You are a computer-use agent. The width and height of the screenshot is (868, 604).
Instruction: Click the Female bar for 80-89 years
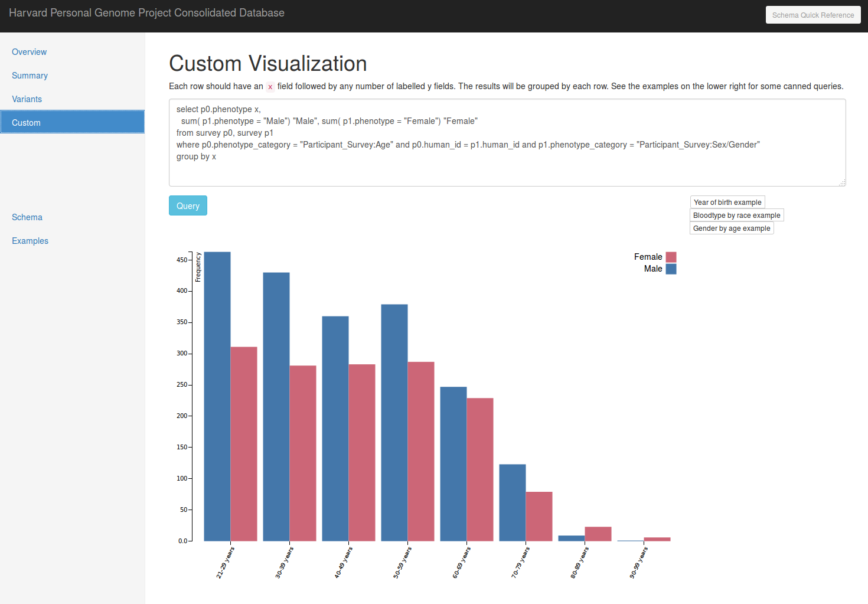598,534
